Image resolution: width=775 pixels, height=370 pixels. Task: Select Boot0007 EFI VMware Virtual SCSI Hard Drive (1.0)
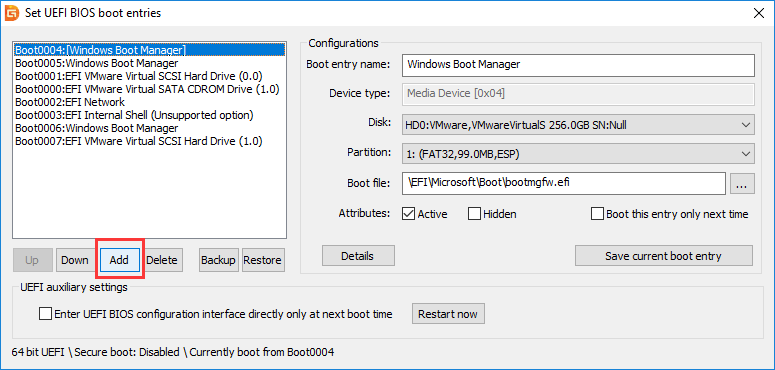coord(149,141)
